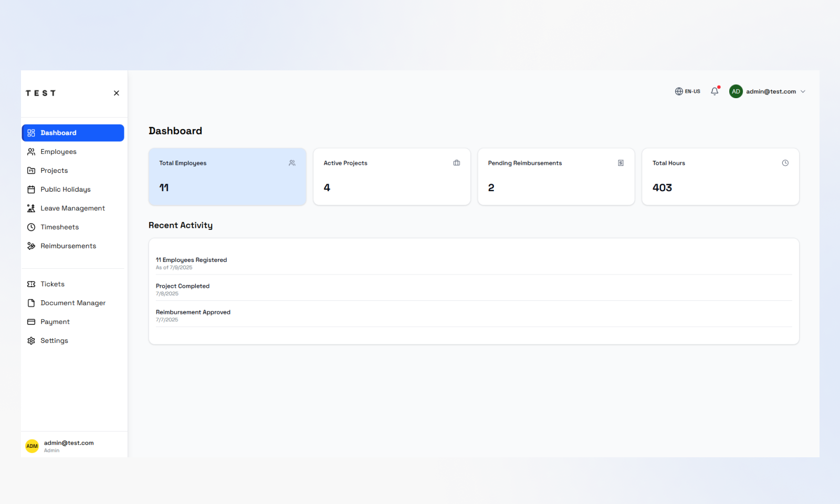Open Document Manager from sidebar
This screenshot has width=840, height=504.
click(x=73, y=303)
